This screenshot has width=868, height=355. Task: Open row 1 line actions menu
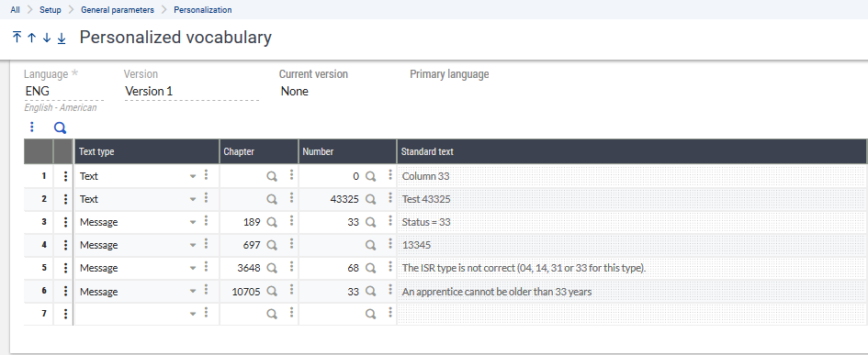pos(65,176)
